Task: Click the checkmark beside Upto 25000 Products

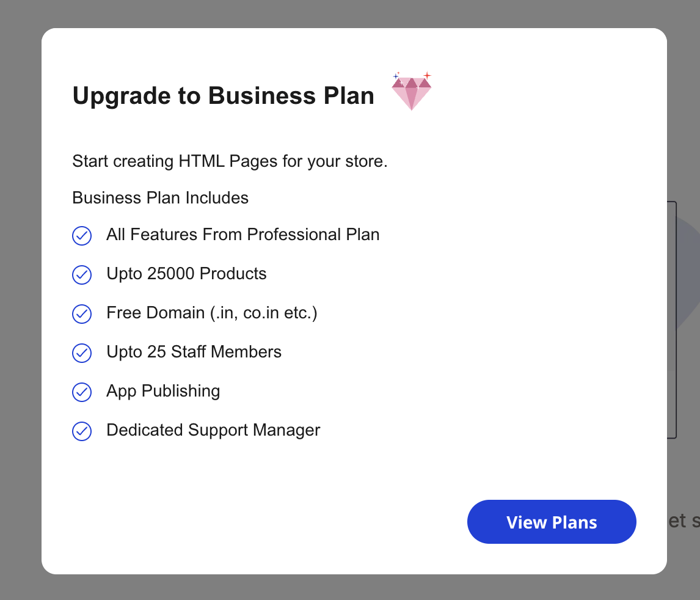Action: pyautogui.click(x=82, y=275)
